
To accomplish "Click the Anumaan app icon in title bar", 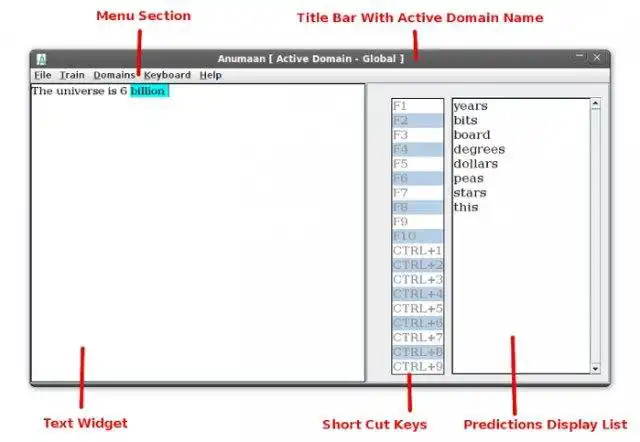I will (41, 59).
